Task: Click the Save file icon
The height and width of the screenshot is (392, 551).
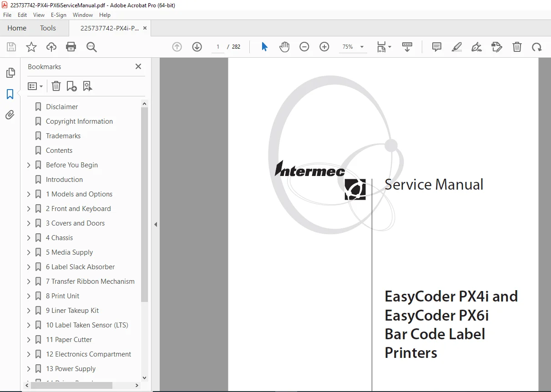Action: click(11, 47)
